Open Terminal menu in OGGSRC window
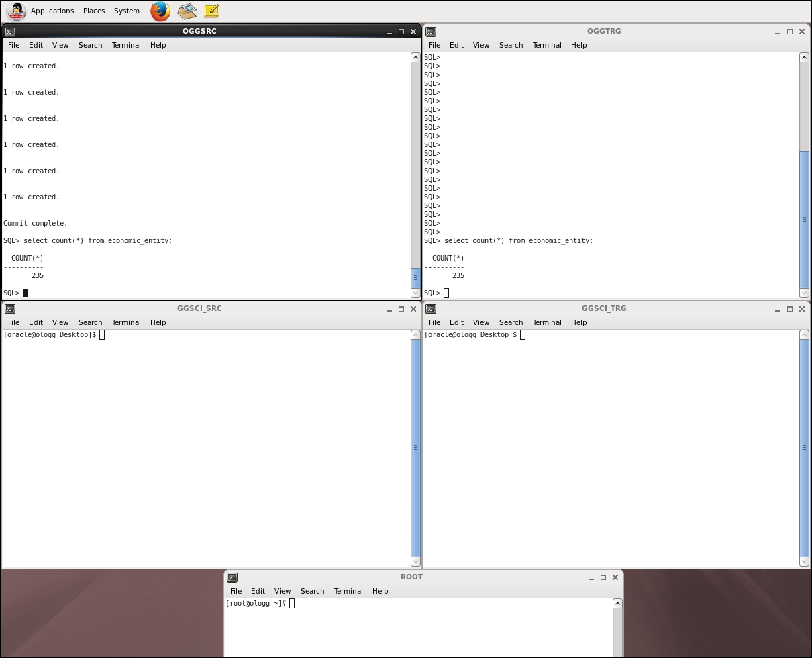Screen dimensions: 812x658 click(126, 45)
